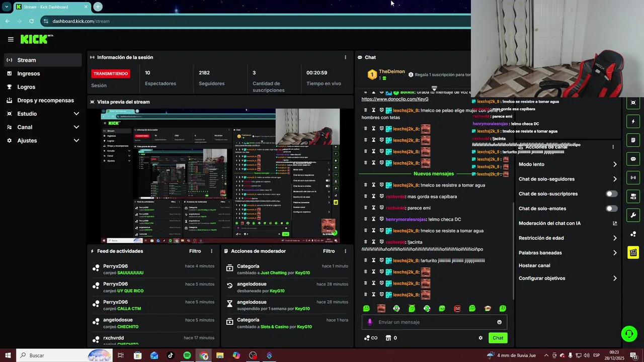The image size is (644, 362).
Task: Select PerryxD96 SAUUUUUUU redemption row
Action: tap(153, 269)
